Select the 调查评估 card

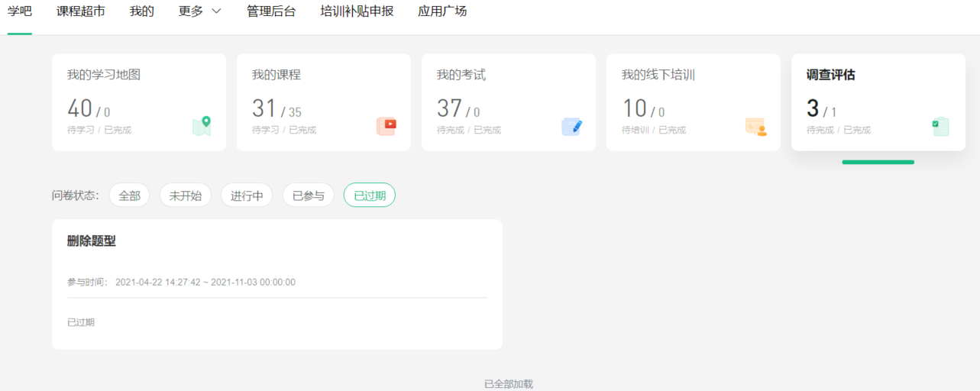point(878,102)
